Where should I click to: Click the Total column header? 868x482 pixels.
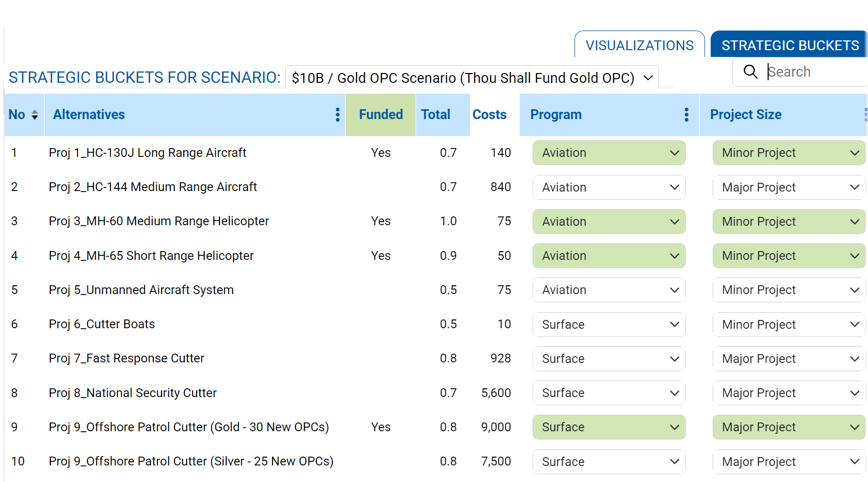pyautogui.click(x=435, y=115)
